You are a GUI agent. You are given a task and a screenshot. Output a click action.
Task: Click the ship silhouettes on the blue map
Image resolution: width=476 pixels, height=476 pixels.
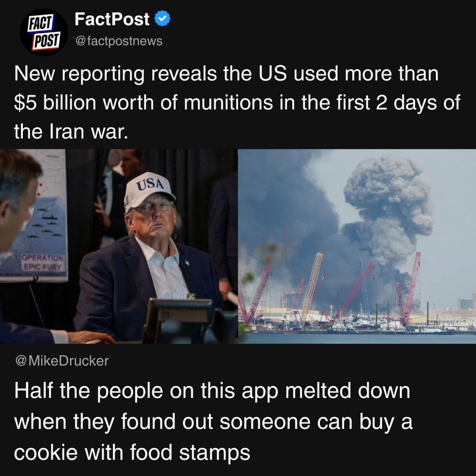coord(46,223)
